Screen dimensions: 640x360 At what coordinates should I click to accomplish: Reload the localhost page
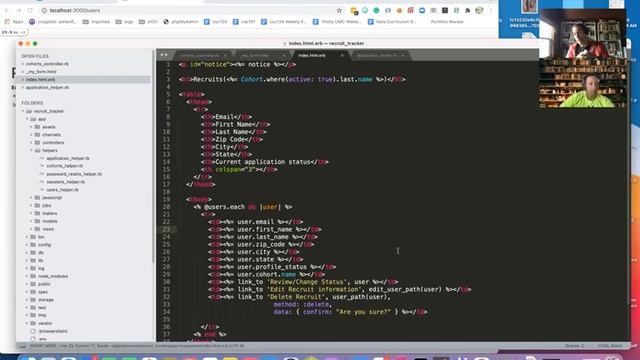point(30,10)
